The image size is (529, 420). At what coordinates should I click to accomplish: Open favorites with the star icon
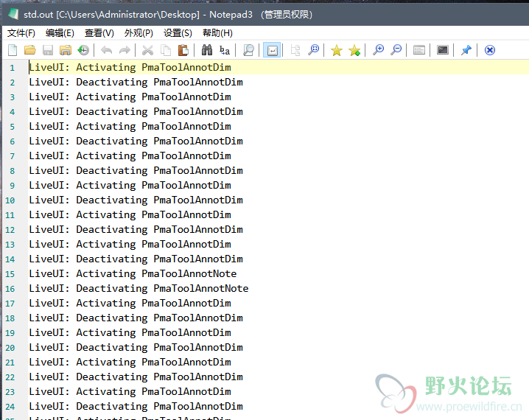tap(337, 50)
